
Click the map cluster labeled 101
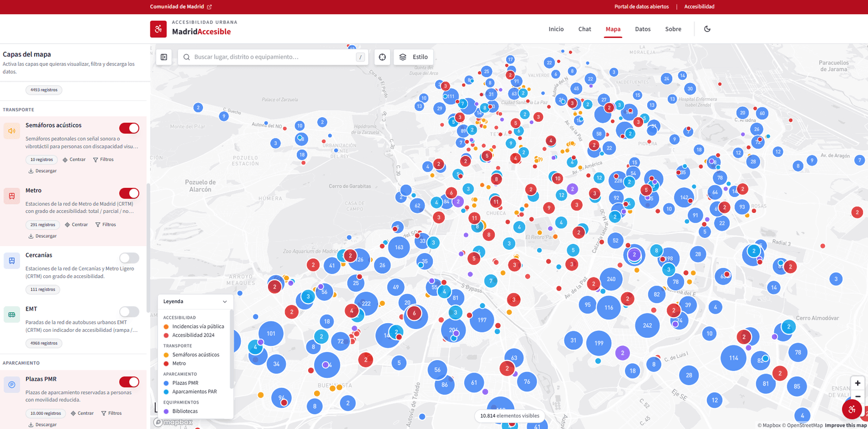point(271,333)
